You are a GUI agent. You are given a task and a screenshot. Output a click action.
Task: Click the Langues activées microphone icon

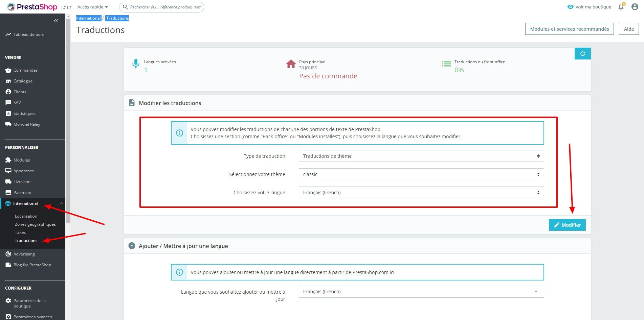136,64
